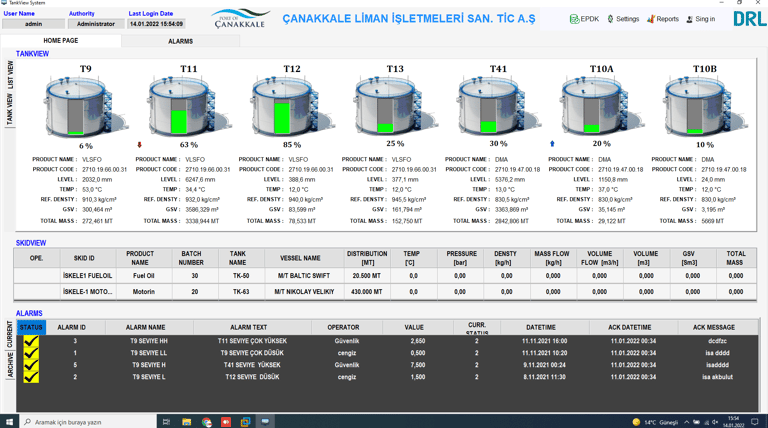Image resolution: width=768 pixels, height=428 pixels.
Task: Switch to the HOME PAGE tab
Action: pyautogui.click(x=61, y=41)
